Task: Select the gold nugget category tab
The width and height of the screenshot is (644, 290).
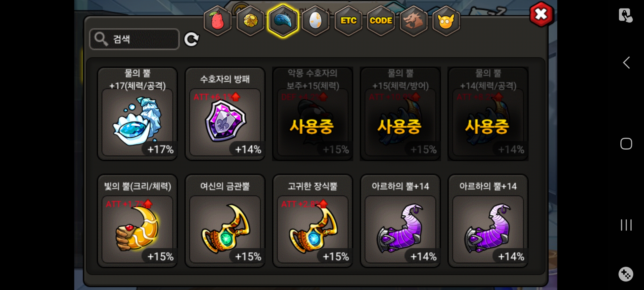Action: (x=250, y=21)
